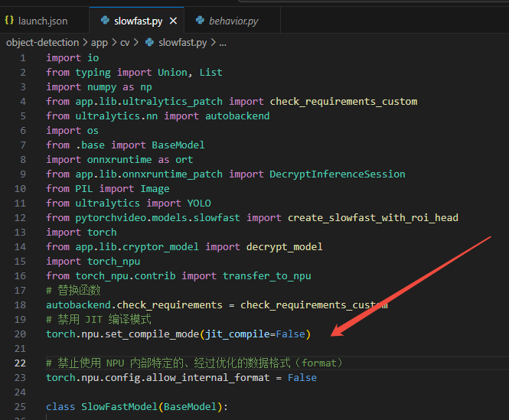Click the Python icon on behavior.py tab
The image size is (509, 420).
coord(201,20)
